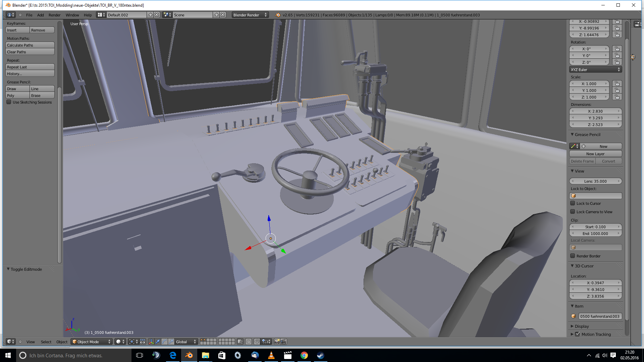Enable the Lock to Cursor checkbox
The image size is (644, 362).
click(x=573, y=203)
